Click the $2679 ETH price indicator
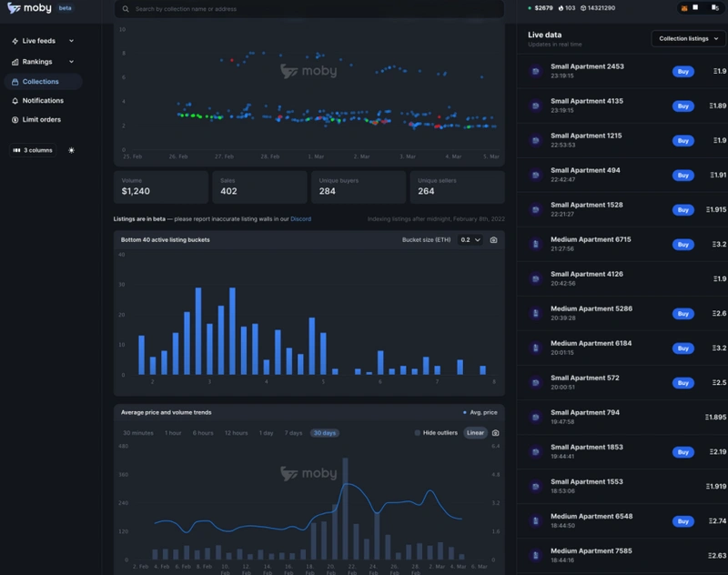 [541, 8]
